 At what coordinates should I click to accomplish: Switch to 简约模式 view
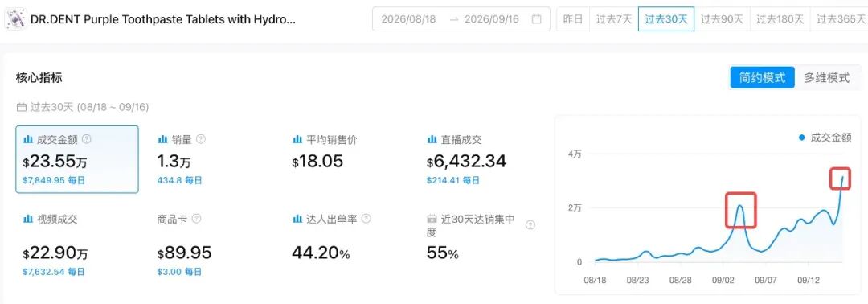coord(762,77)
